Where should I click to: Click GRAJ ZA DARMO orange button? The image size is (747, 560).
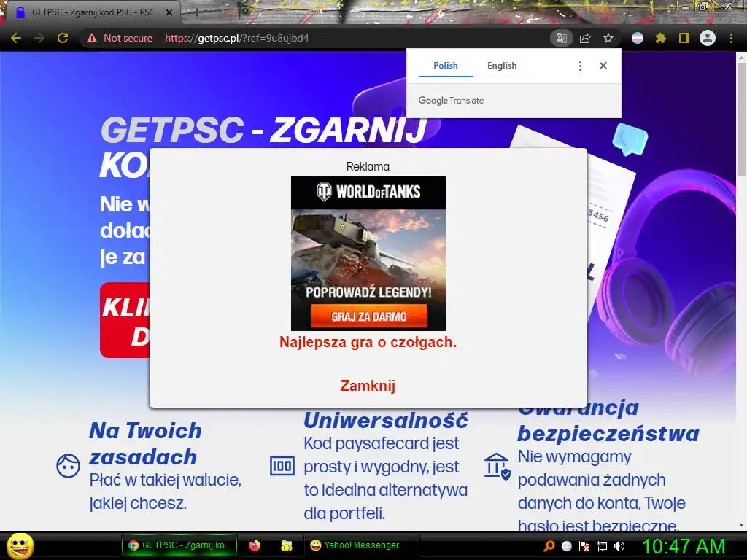pos(368,316)
